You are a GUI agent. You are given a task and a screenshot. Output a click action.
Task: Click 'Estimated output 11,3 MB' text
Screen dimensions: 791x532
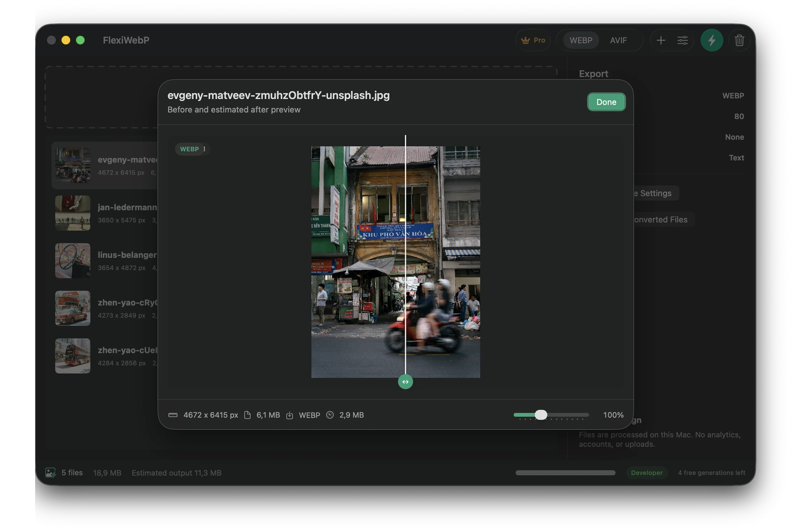pyautogui.click(x=177, y=473)
